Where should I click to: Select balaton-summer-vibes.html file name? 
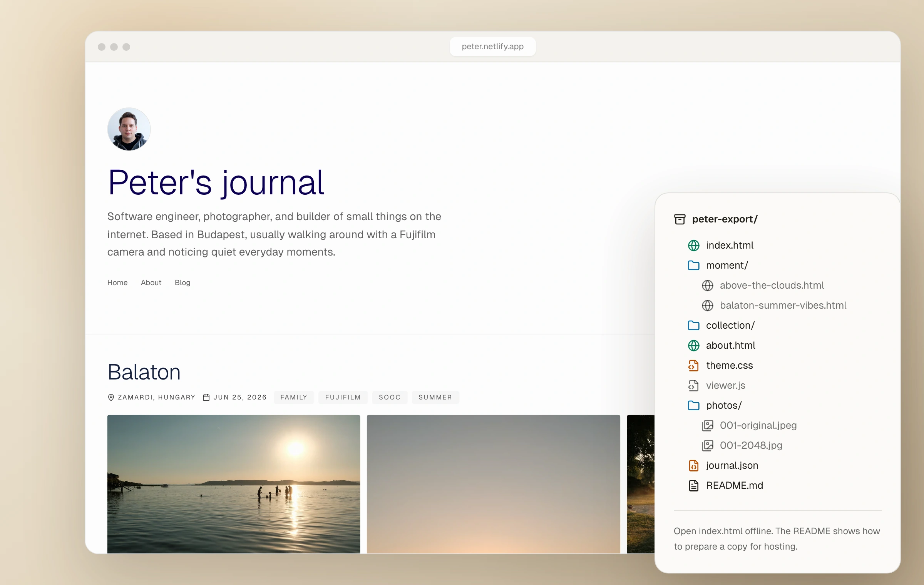pos(783,306)
